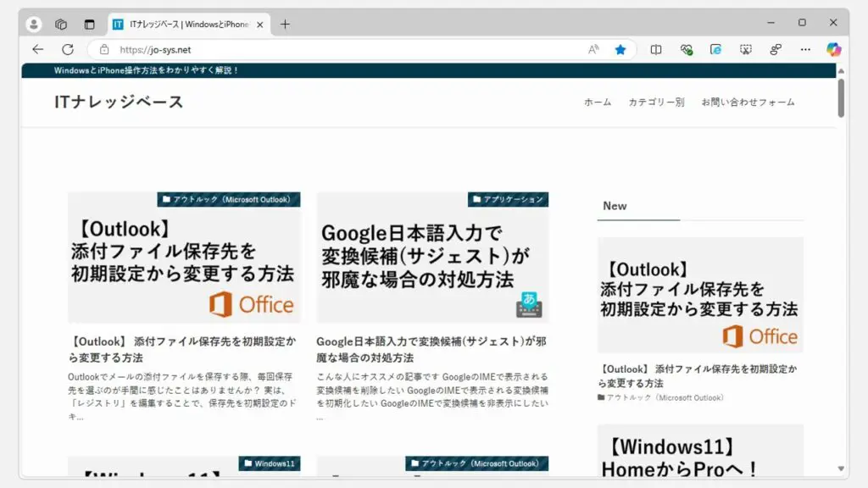The image size is (868, 488).
Task: Toggle the blue favorites star icon
Action: [x=620, y=50]
